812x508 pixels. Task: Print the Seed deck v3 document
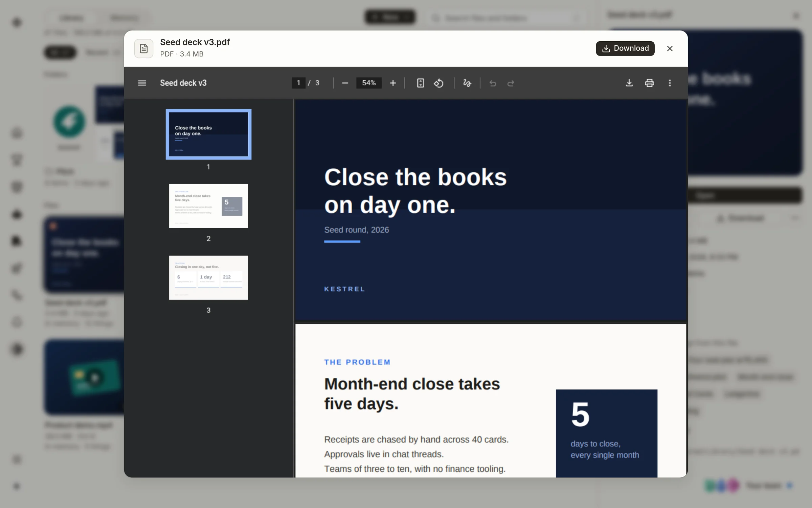[x=649, y=83]
